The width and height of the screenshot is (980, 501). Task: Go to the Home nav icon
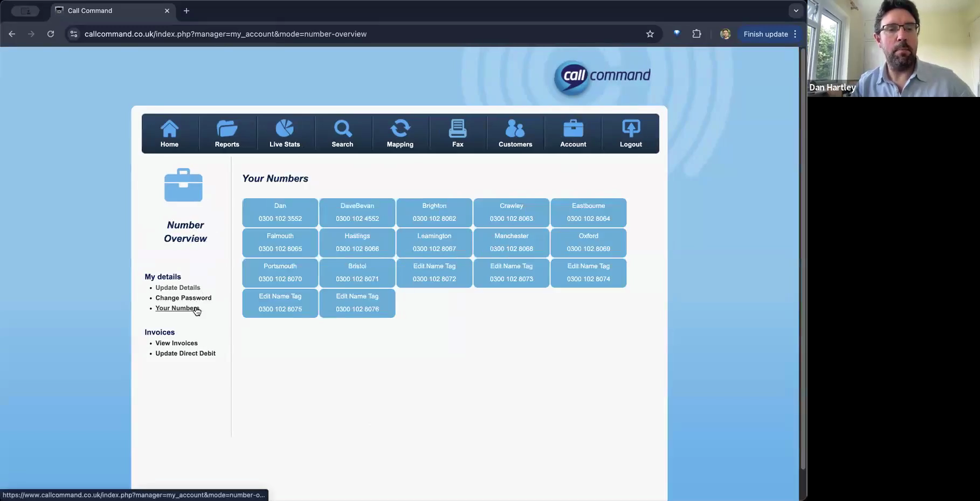tap(169, 133)
